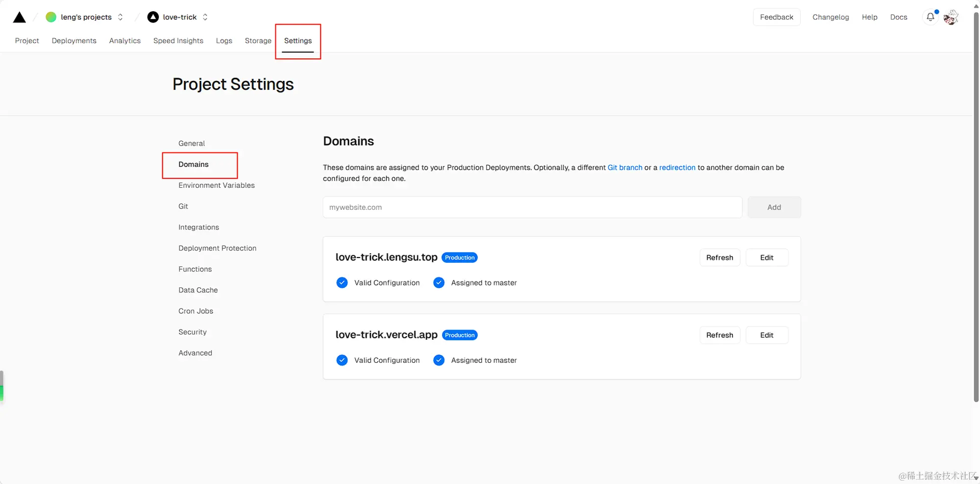Click the green team avatar circle
The height and width of the screenshot is (484, 980).
[x=51, y=17]
